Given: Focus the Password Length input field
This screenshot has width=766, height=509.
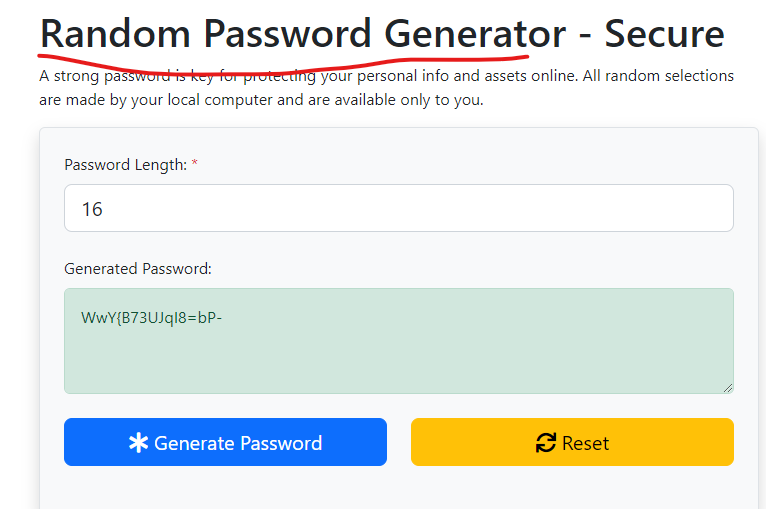Looking at the screenshot, I should 398,208.
